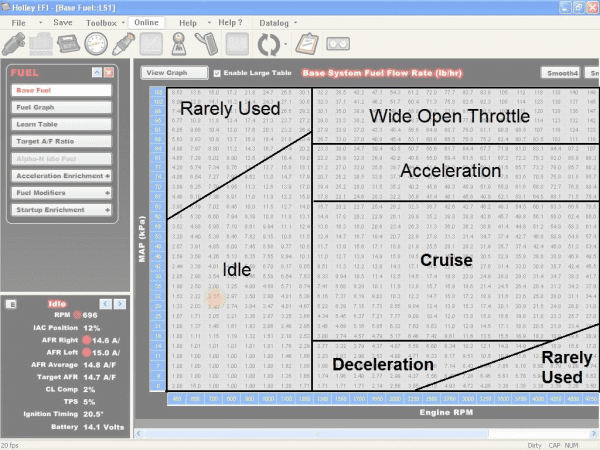
Task: Open the Datalog dropdown arrow
Action: [x=295, y=23]
